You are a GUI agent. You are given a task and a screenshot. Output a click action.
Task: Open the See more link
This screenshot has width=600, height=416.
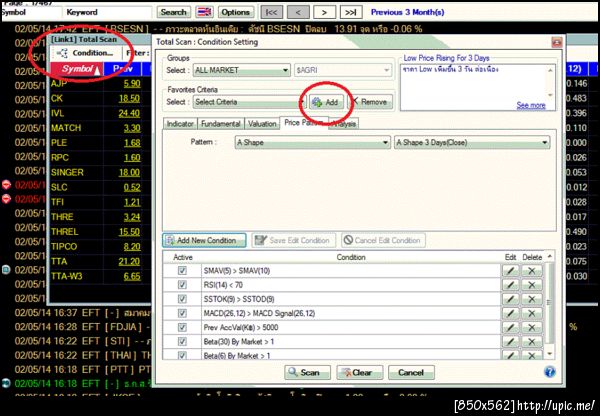pyautogui.click(x=531, y=105)
